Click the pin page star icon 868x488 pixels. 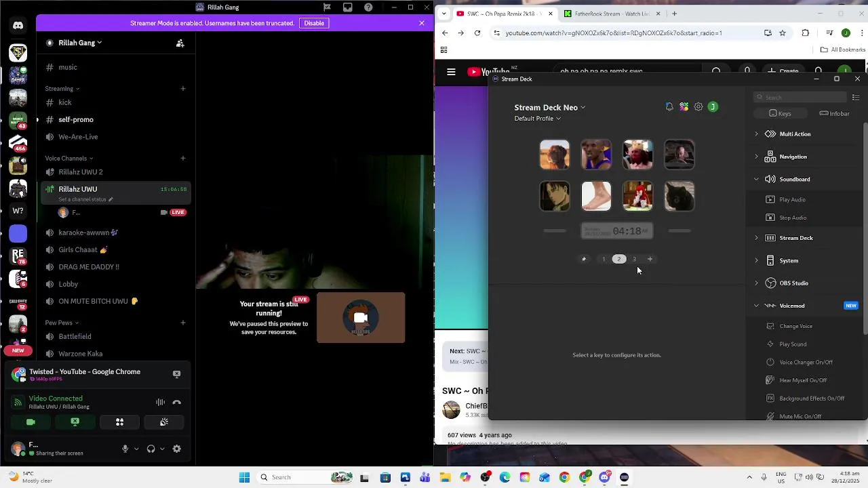click(x=584, y=259)
